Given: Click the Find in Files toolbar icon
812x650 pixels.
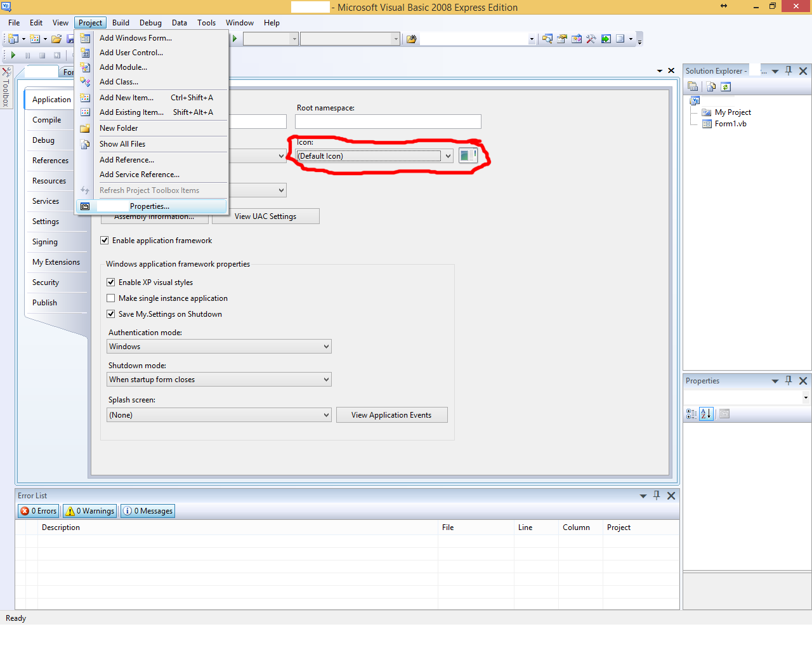Looking at the screenshot, I should [411, 39].
